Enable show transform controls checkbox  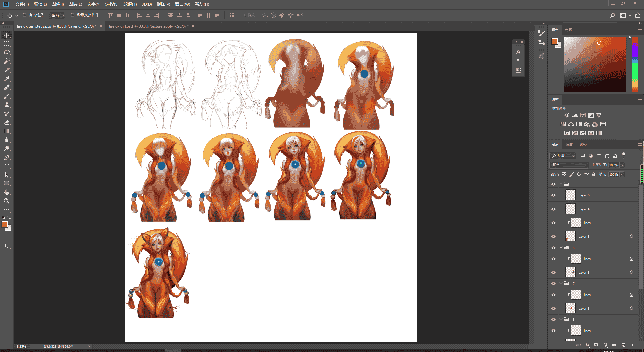pyautogui.click(x=73, y=15)
